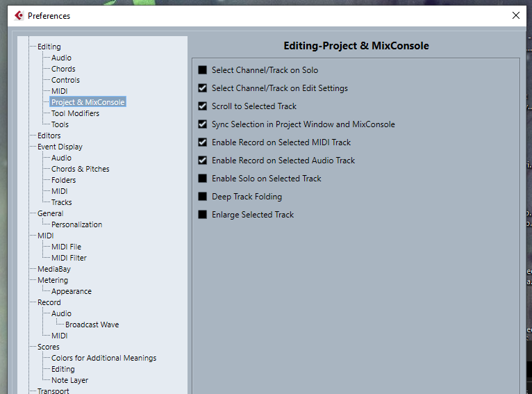Viewport: 532px width, 394px height.
Task: Open the Tracks preferences page
Action: 61,202
